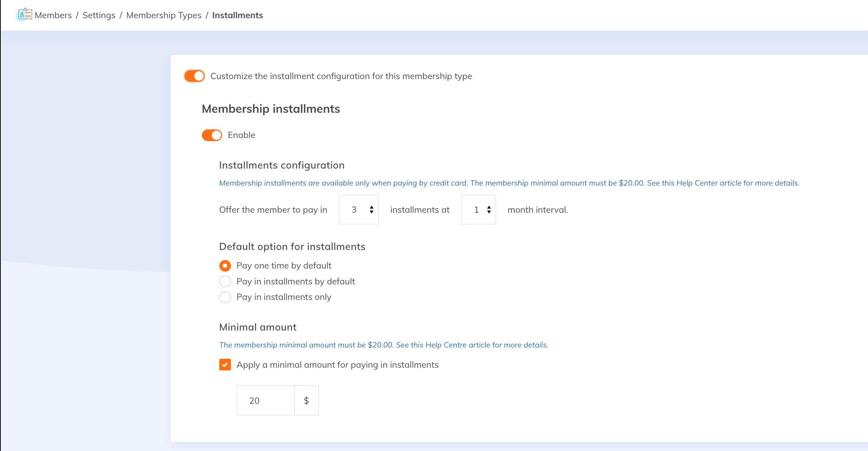The height and width of the screenshot is (451, 868).
Task: Go to Settings breadcrumb
Action: [x=99, y=15]
